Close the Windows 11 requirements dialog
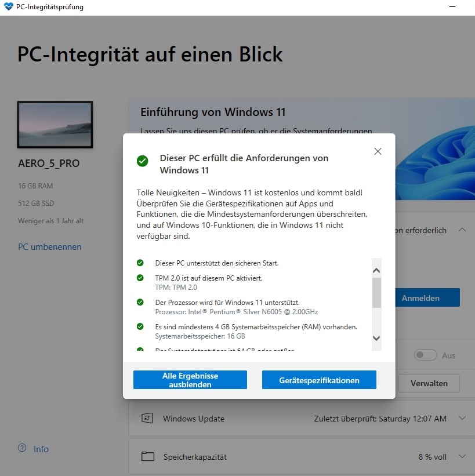Viewport: 475px width, 476px height. (x=378, y=151)
